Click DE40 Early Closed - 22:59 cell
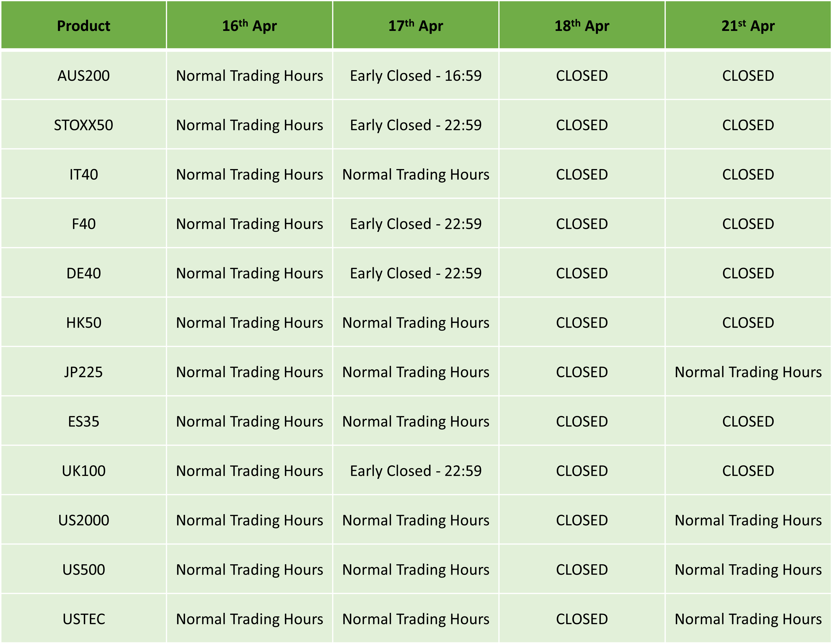The image size is (834, 644). pos(416,273)
